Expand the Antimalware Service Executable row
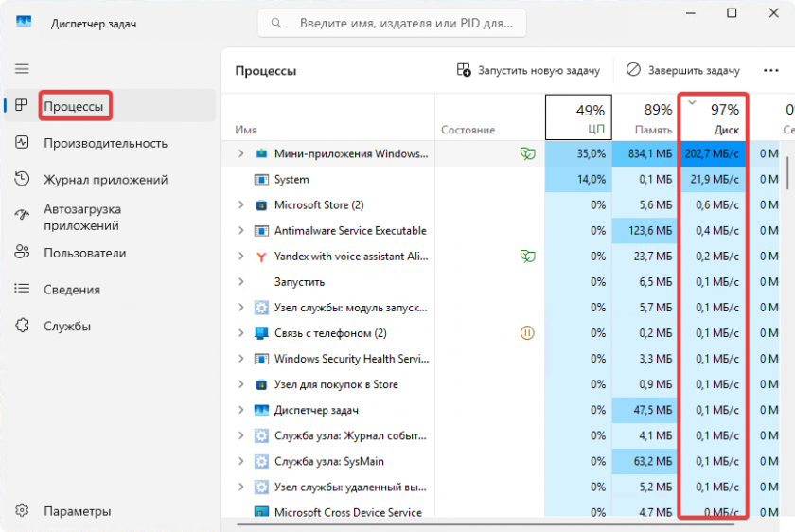Viewport: 795px width, 532px height. [x=240, y=231]
